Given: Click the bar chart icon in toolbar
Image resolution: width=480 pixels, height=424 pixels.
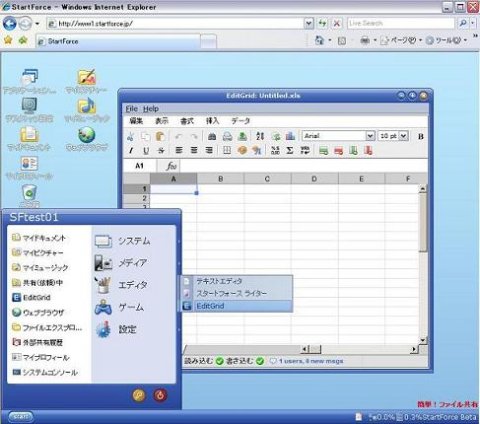Looking at the screenshot, I should pyautogui.click(x=290, y=136).
